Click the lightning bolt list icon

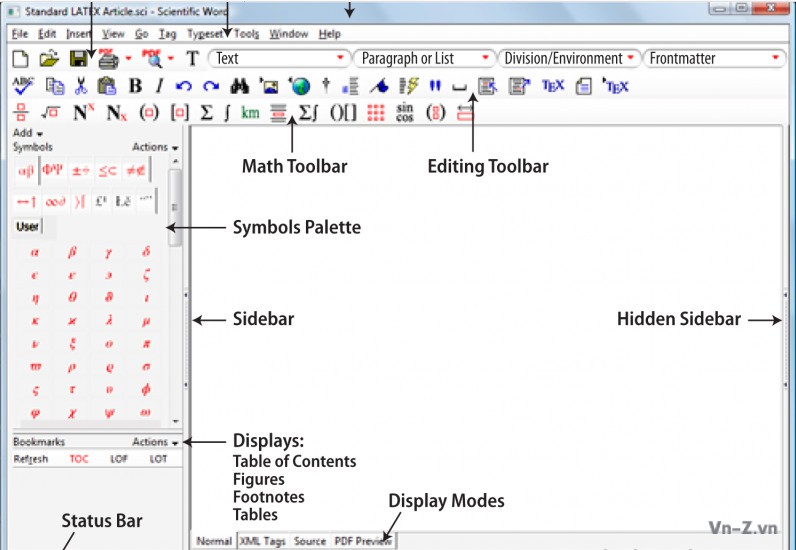(x=408, y=86)
